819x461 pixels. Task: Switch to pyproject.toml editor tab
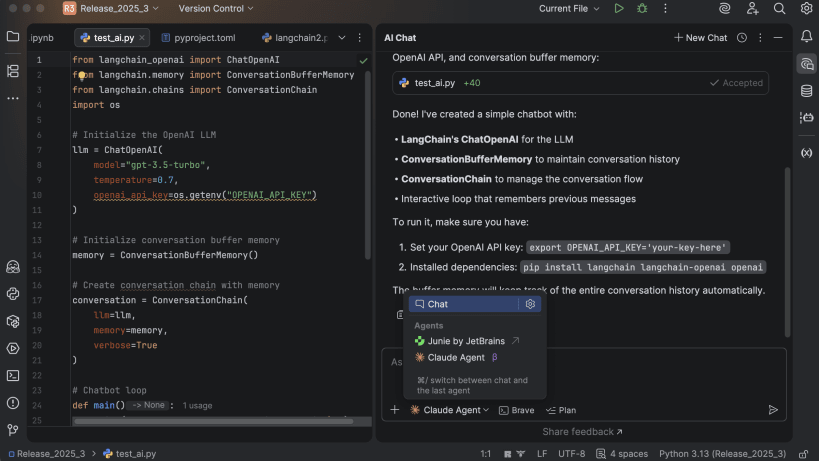pos(199,38)
